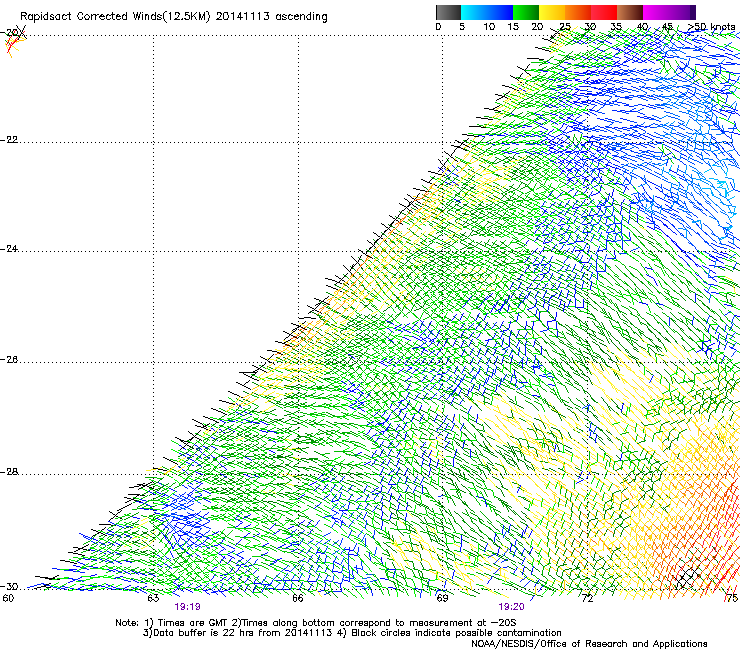Click the '-22' latitude axis label
The height and width of the screenshot is (650, 740).
[9, 140]
